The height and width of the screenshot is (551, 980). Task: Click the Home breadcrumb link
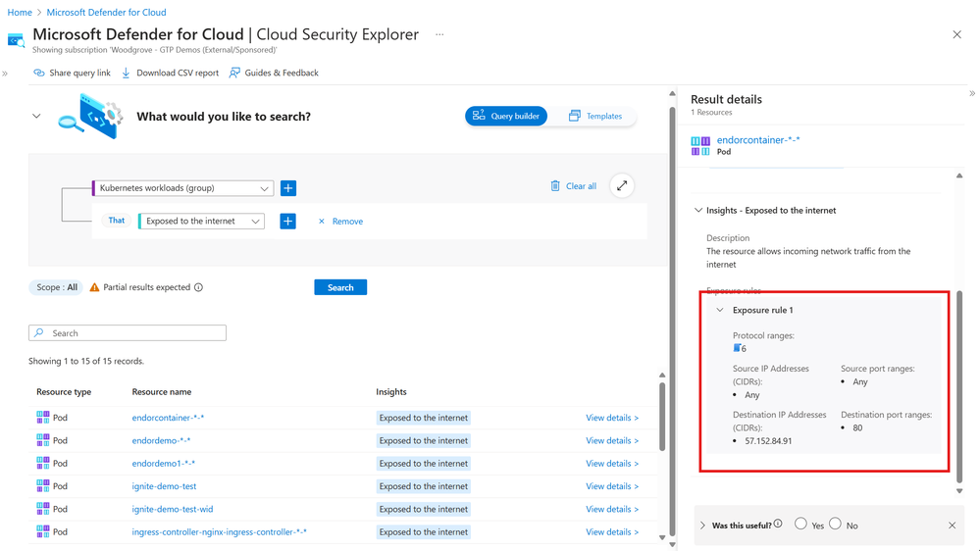point(20,13)
